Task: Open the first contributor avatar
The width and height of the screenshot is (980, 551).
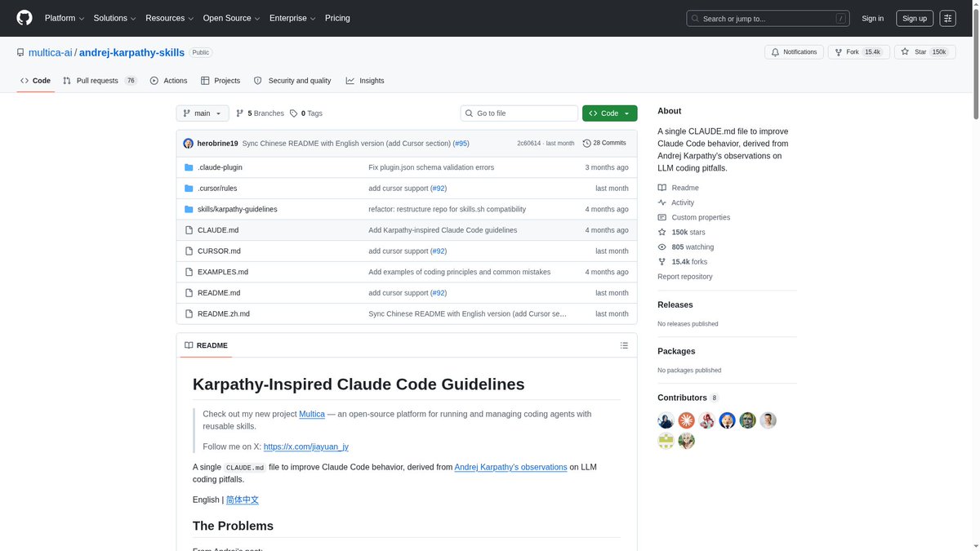Action: (666, 420)
